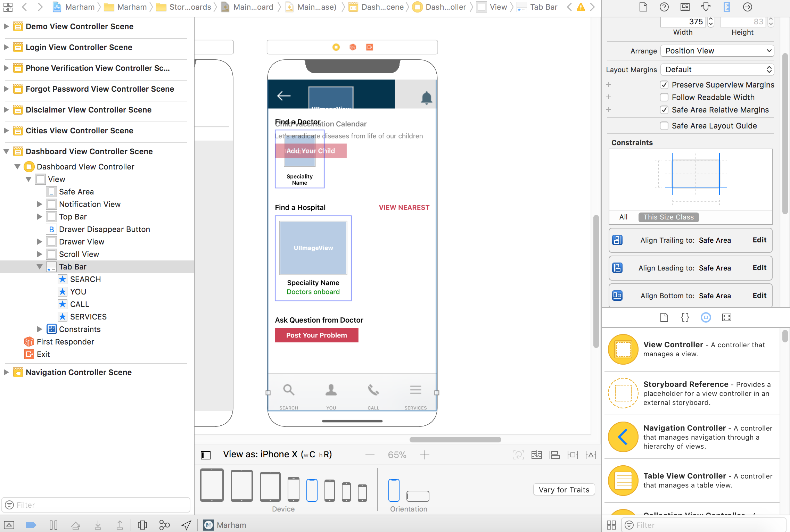The height and width of the screenshot is (532, 790).
Task: Click the Add Your Child button
Action: 311,150
